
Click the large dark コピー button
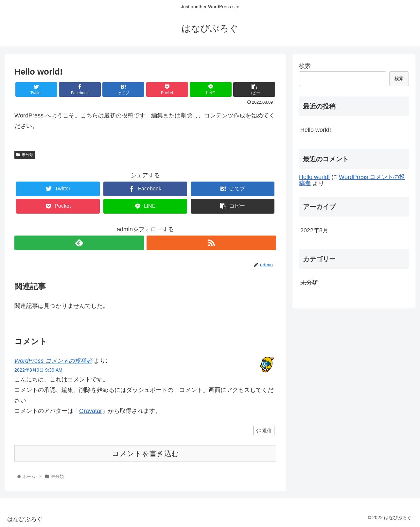click(x=233, y=206)
